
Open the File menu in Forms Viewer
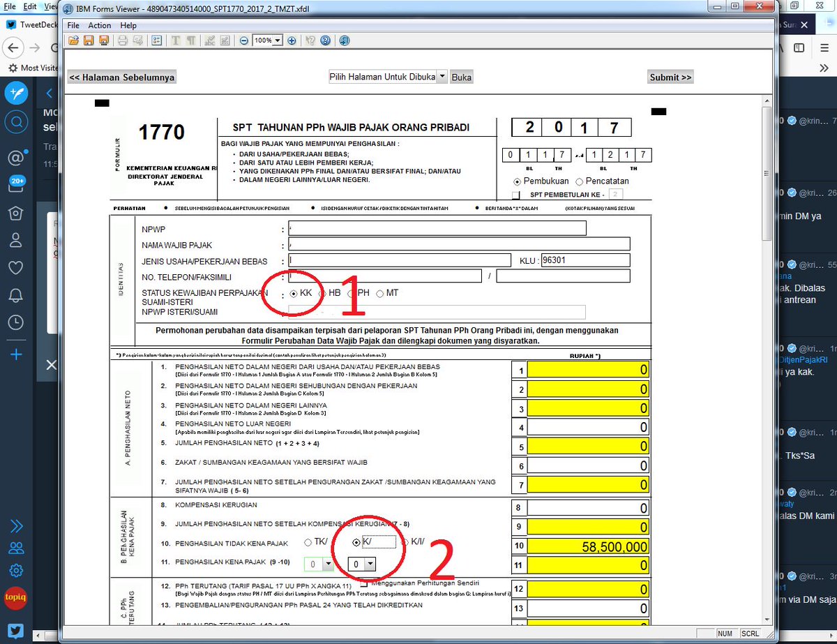pyautogui.click(x=73, y=25)
